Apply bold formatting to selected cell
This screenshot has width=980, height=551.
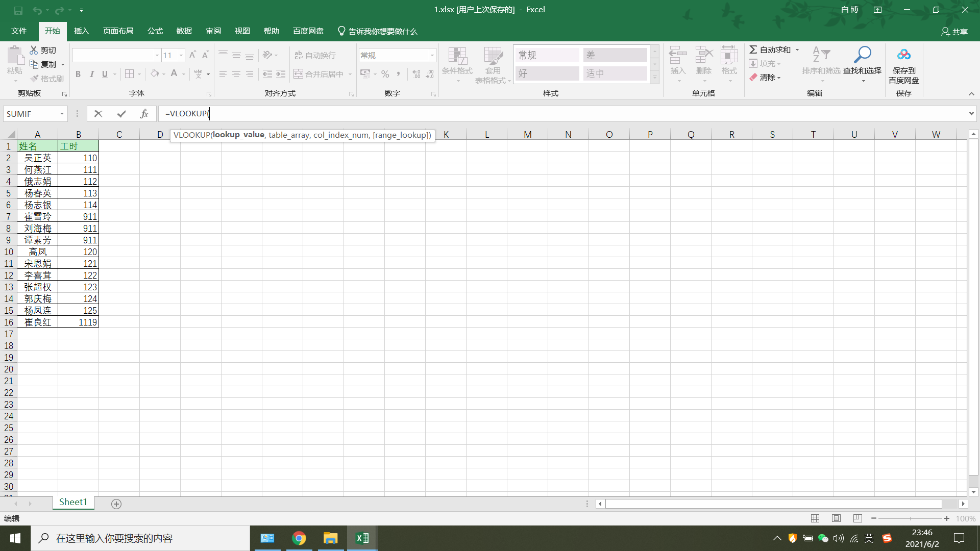coord(78,74)
